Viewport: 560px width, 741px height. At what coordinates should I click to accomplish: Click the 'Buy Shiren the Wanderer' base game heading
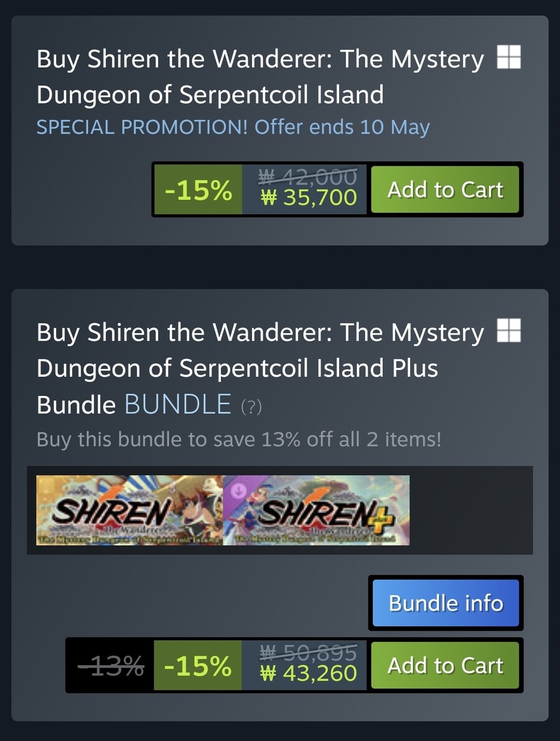click(x=260, y=77)
